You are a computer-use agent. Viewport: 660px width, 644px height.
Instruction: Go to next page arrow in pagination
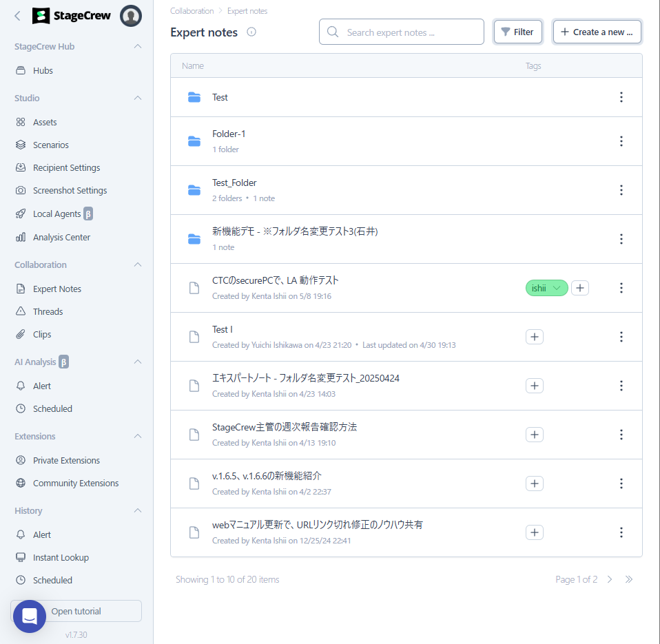(x=610, y=579)
